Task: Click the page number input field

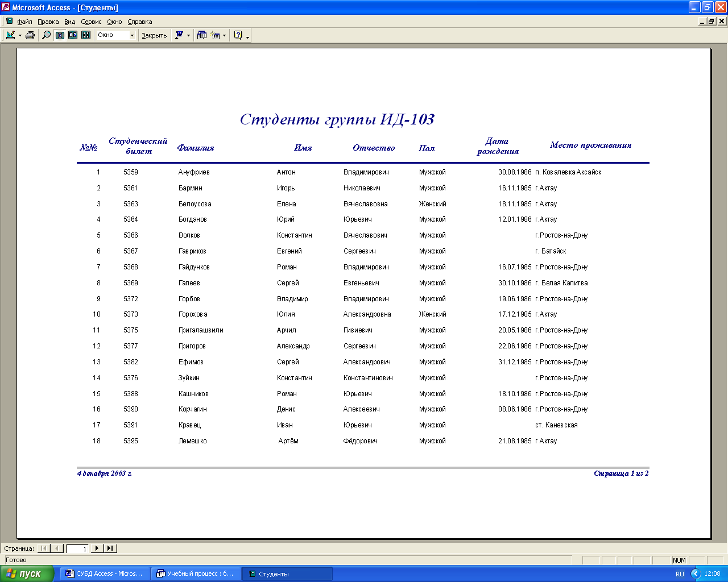Action: 78,548
